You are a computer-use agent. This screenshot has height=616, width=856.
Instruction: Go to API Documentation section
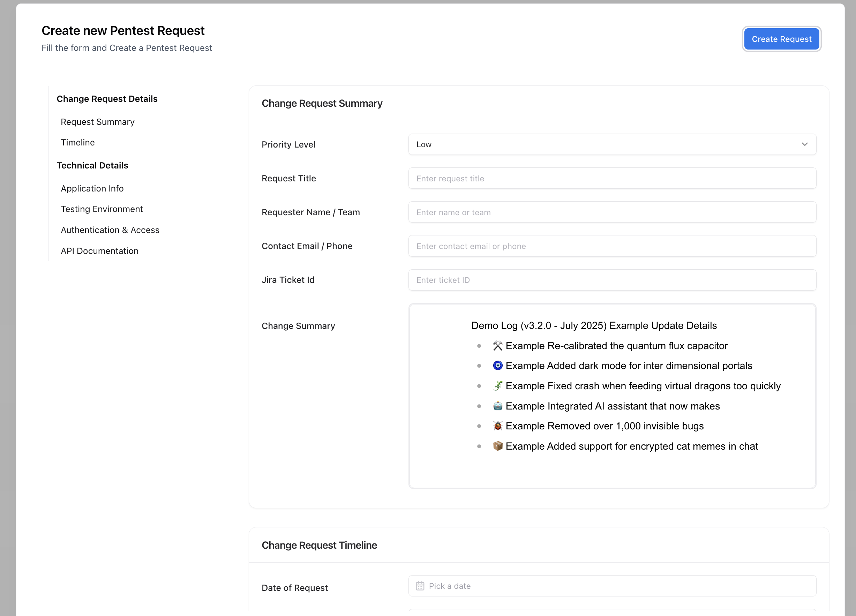(99, 251)
